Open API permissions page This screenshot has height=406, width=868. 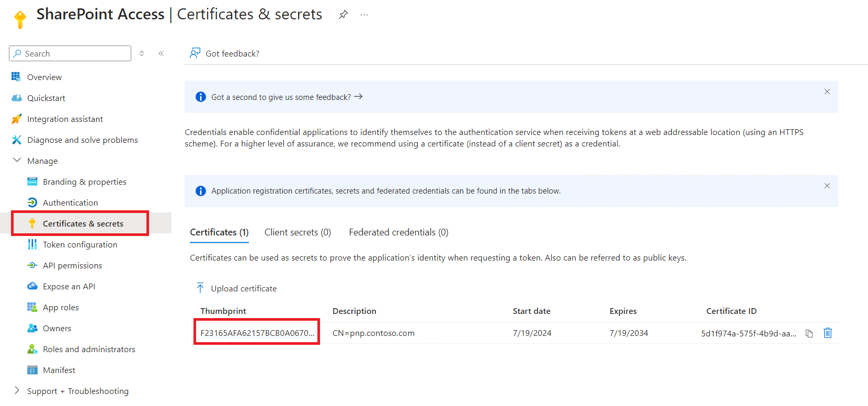[x=72, y=265]
